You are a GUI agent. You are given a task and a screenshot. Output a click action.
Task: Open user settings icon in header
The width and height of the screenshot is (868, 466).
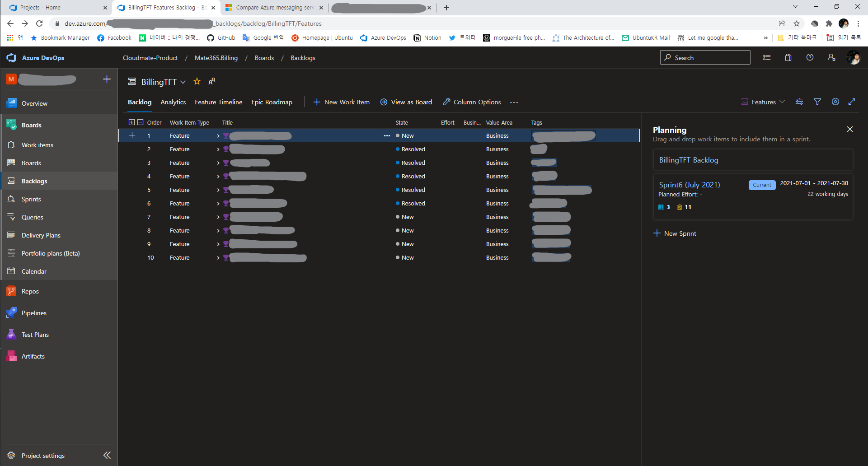click(x=831, y=58)
